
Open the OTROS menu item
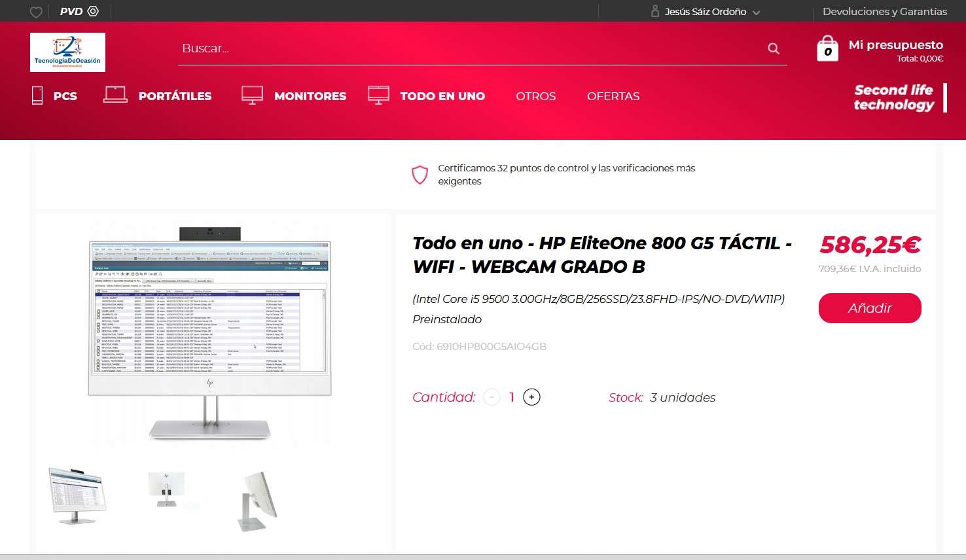click(x=535, y=96)
